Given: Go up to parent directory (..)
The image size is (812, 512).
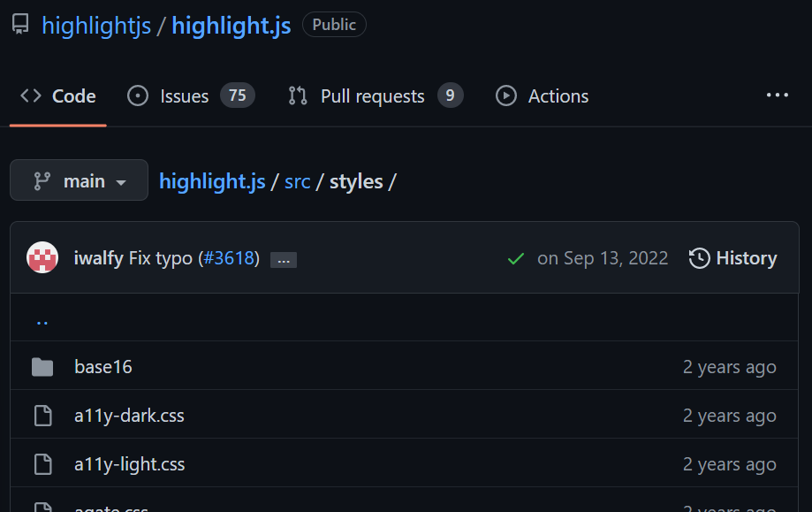Looking at the screenshot, I should 42,322.
